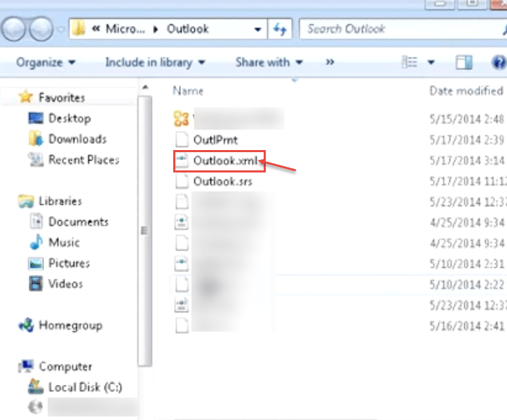Click the blurred item icon dated 5/15/2014
Screen dimensions: 507x420
(x=181, y=118)
